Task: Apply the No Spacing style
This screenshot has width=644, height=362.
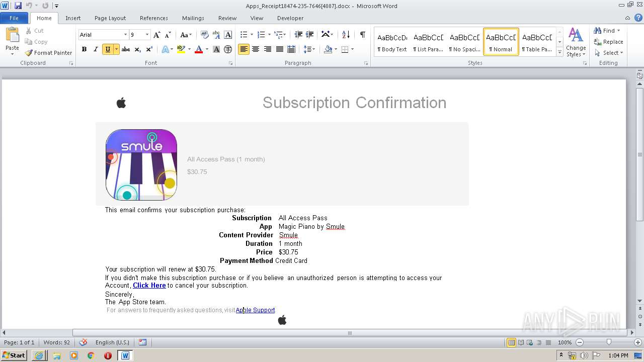Action: pos(464,42)
